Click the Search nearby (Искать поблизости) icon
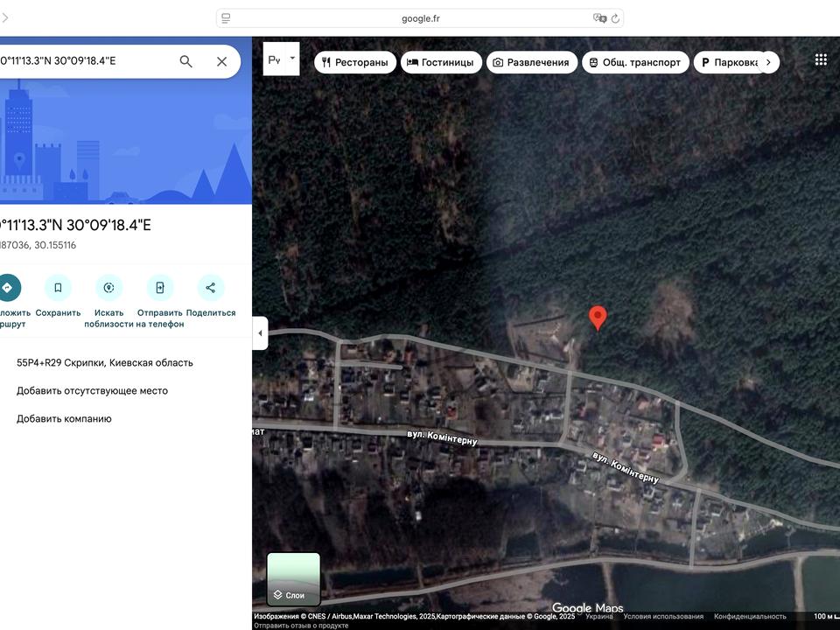This screenshot has width=840, height=630. point(108,287)
